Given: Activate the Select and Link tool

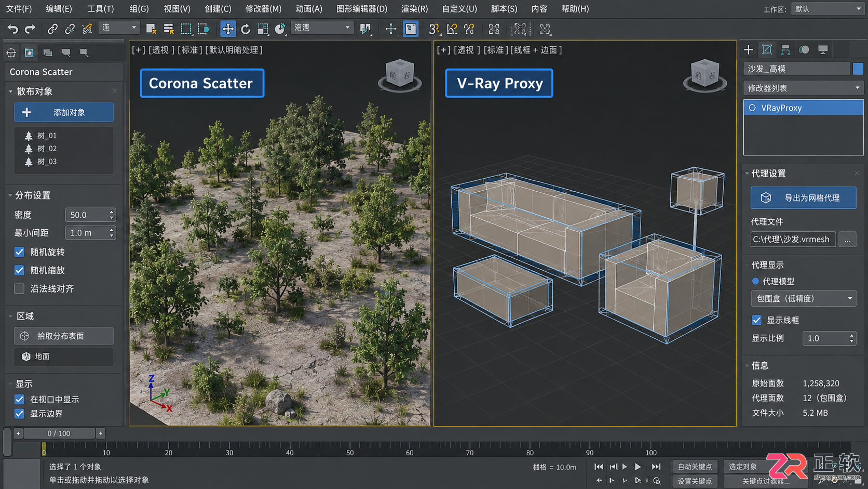Looking at the screenshot, I should tap(52, 29).
